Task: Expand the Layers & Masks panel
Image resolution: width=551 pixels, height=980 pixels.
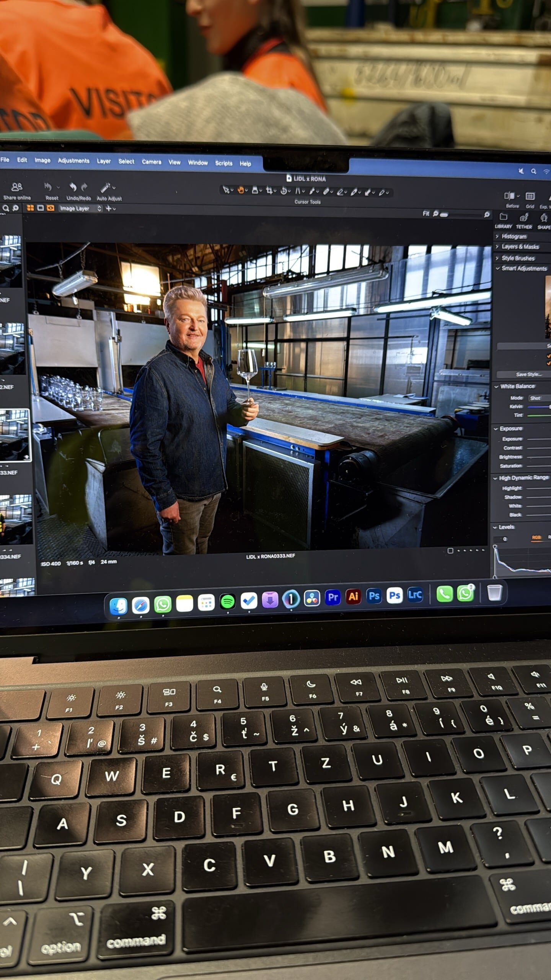Action: (x=520, y=247)
